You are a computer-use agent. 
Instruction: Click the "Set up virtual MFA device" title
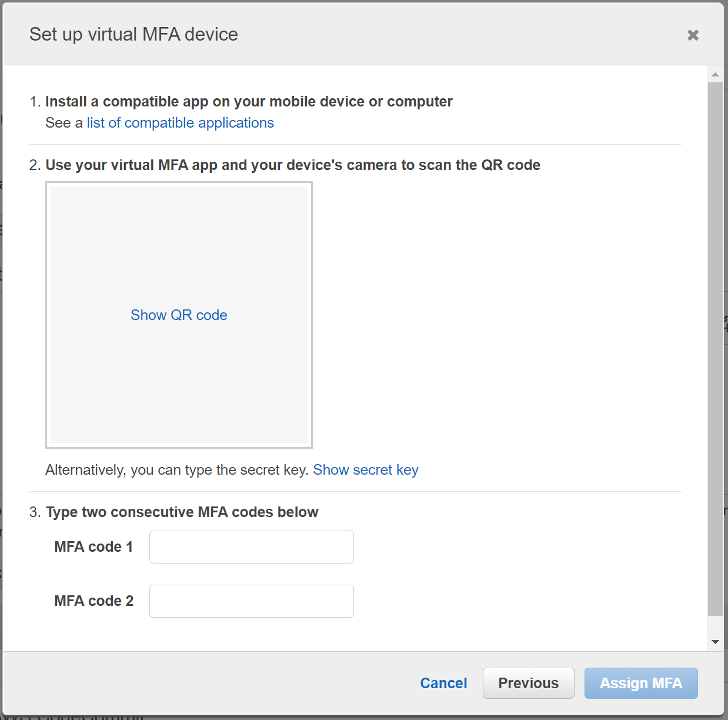click(x=133, y=35)
